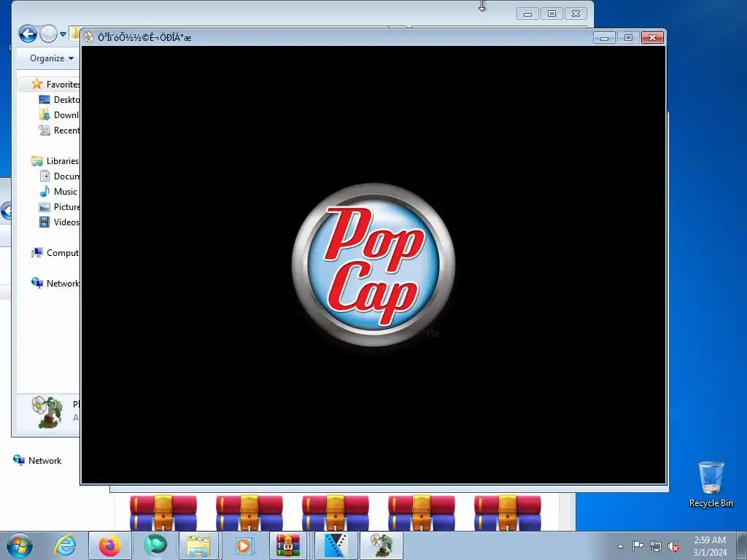This screenshot has height=560, width=747.
Task: Open Windows Media Player from taskbar
Action: point(244,545)
